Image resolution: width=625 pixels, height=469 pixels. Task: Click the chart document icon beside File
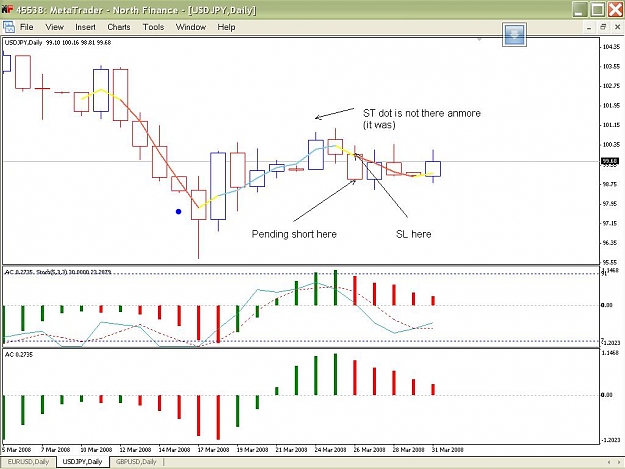point(9,27)
